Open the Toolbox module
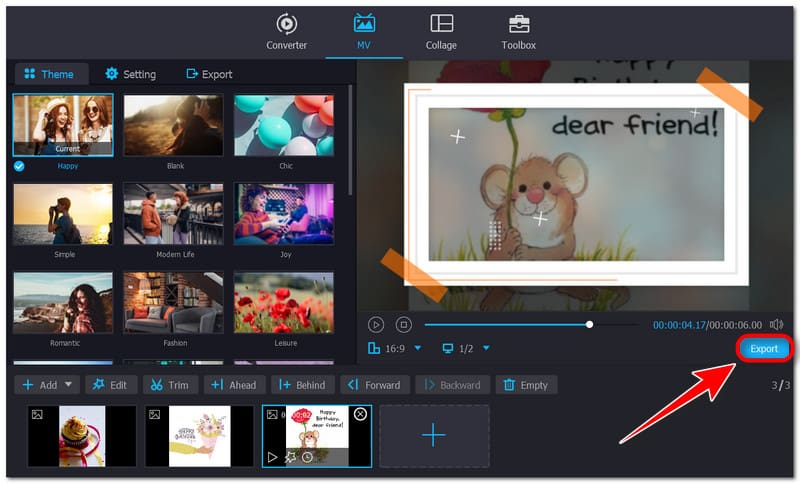Screen dimensions: 800x484 coord(518,30)
